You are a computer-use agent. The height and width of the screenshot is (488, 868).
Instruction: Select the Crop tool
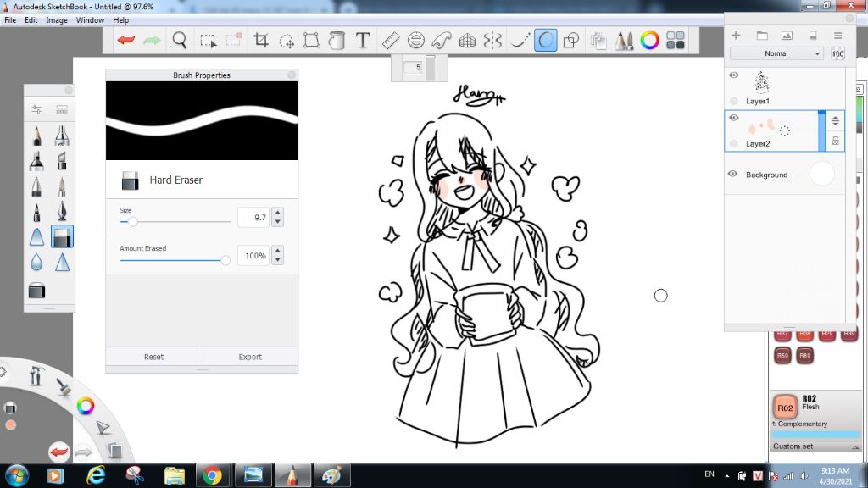tap(261, 40)
